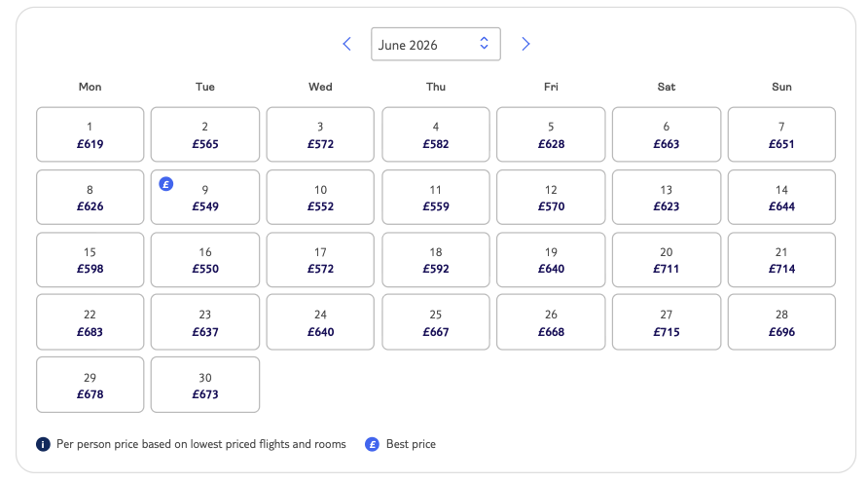Pick 30 June for £673

[205, 385]
